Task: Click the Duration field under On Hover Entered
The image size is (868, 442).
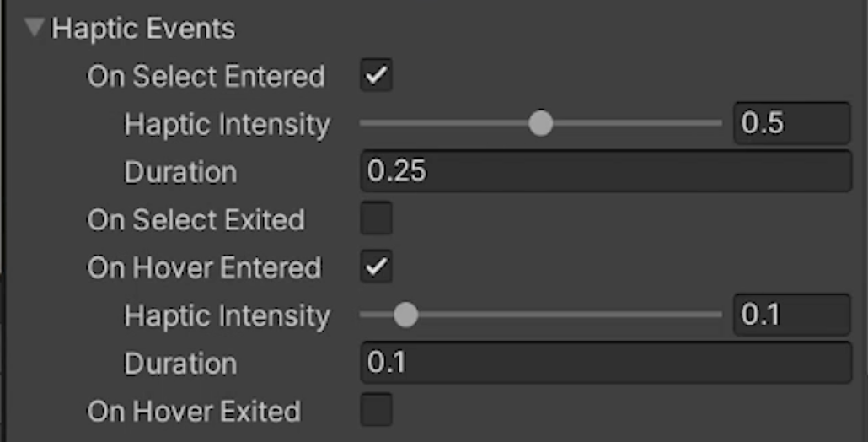Action: click(x=605, y=364)
